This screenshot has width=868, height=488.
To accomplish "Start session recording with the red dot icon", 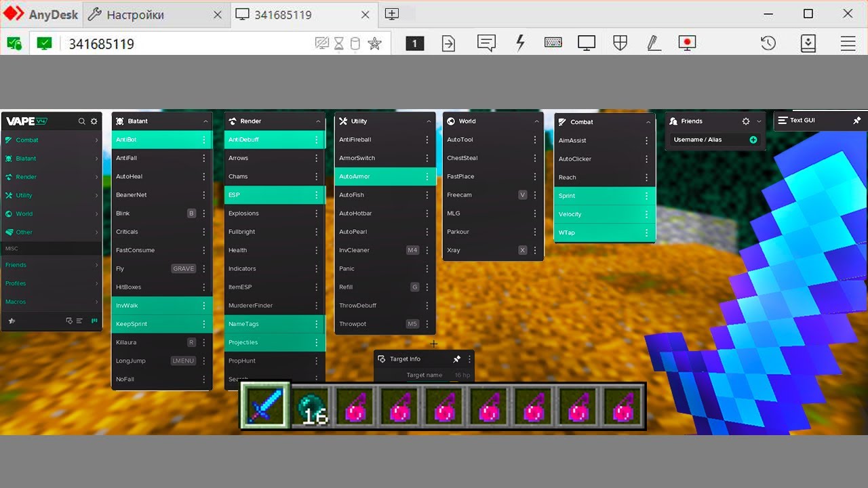I will coord(688,43).
